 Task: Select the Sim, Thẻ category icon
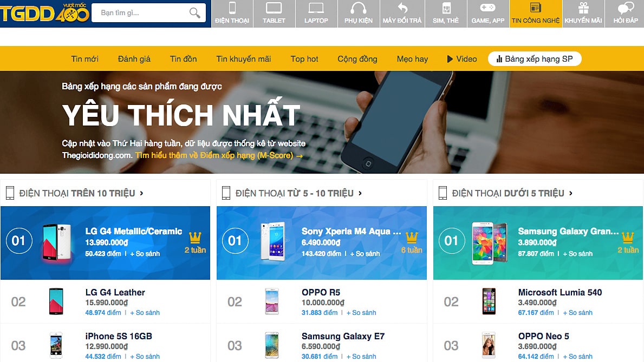(x=445, y=9)
